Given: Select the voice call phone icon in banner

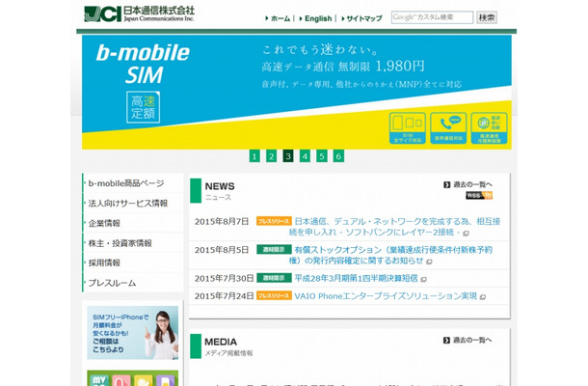Looking at the screenshot, I should pos(448,128).
